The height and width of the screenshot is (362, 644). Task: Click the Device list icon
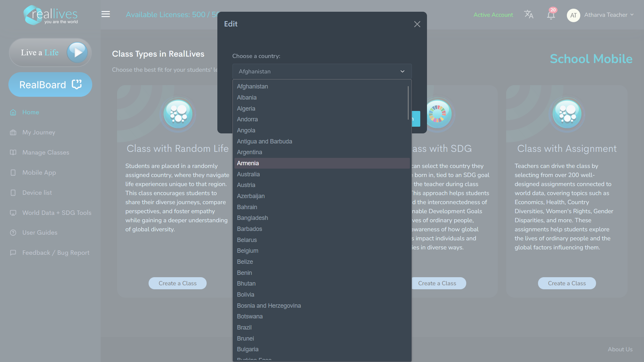(x=13, y=193)
